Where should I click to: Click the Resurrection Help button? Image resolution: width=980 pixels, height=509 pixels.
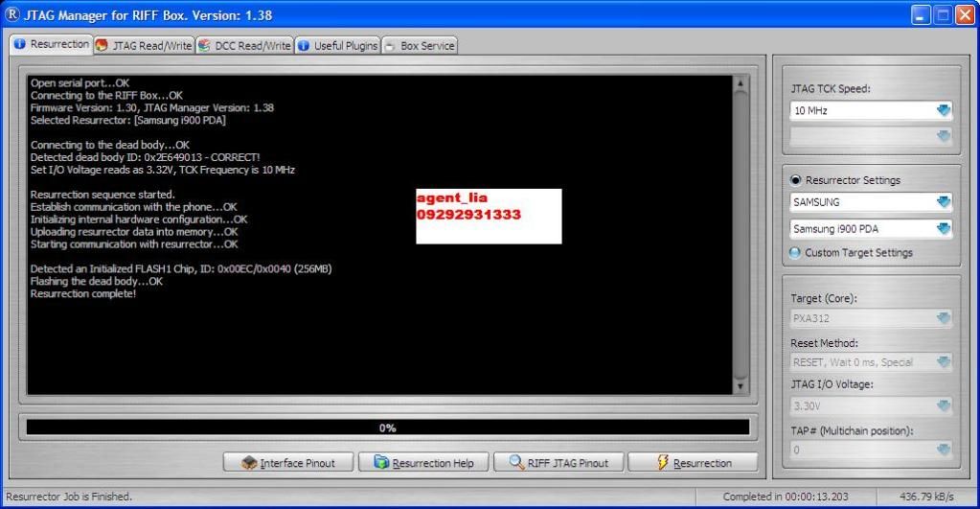click(x=423, y=463)
